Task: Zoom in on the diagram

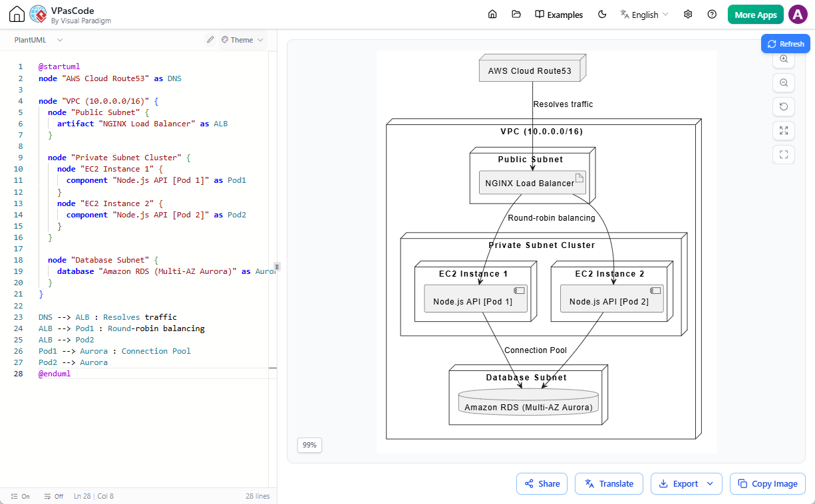Action: [784, 59]
